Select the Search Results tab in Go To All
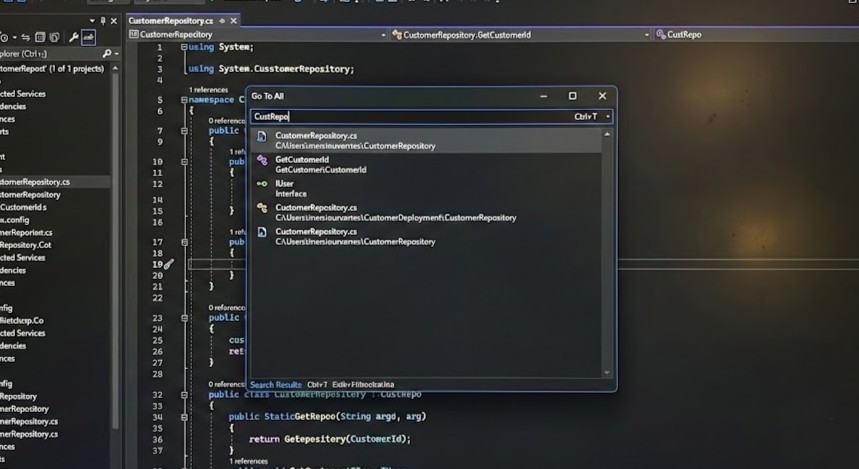This screenshot has height=469, width=859. pyautogui.click(x=275, y=385)
